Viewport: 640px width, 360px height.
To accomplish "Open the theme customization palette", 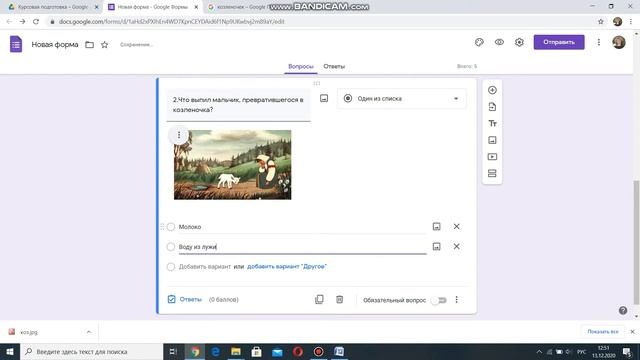I will [479, 42].
